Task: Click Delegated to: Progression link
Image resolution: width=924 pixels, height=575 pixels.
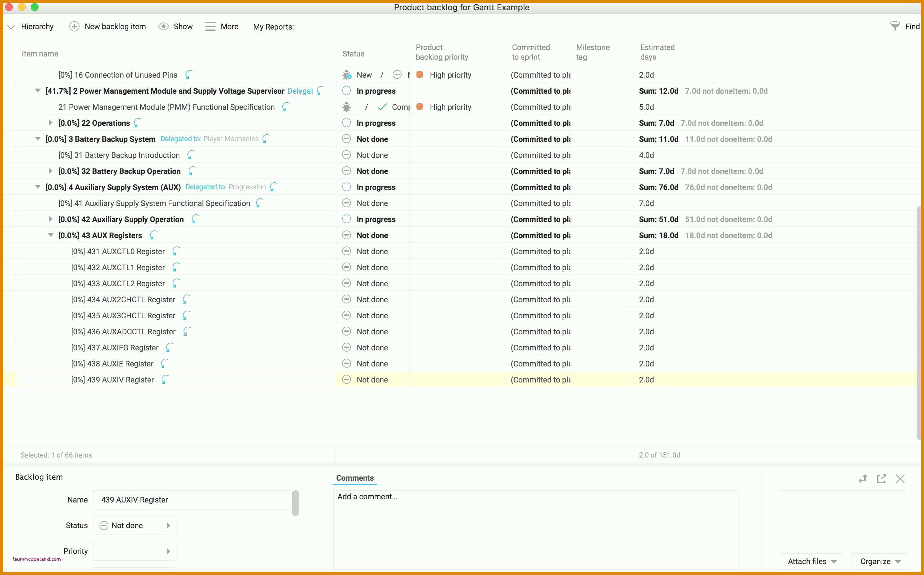Action: [226, 187]
